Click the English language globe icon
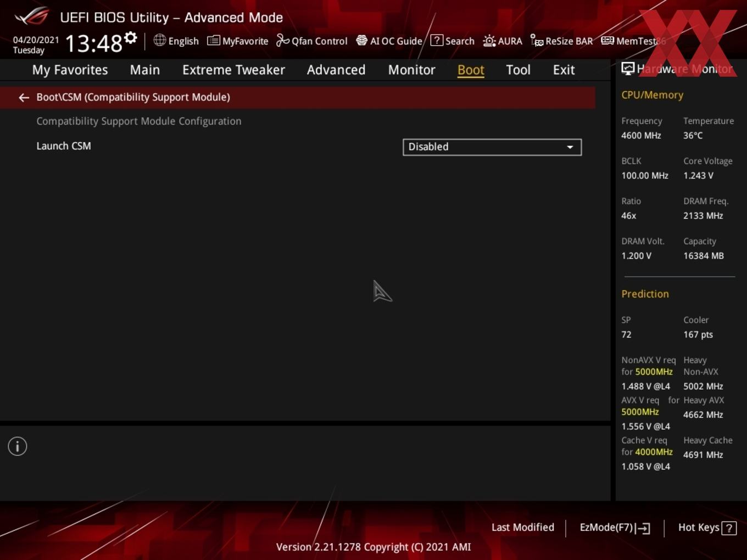 point(159,40)
